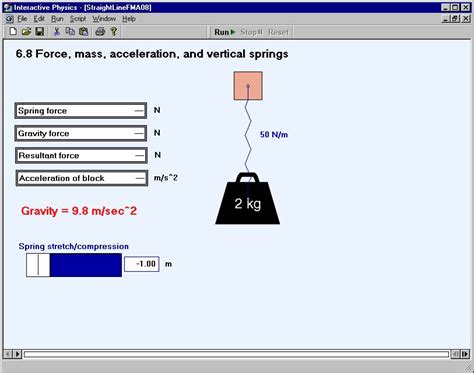Viewport: 474px width, 373px height.
Task: Click the blue area of the spring slider
Action: click(x=86, y=265)
